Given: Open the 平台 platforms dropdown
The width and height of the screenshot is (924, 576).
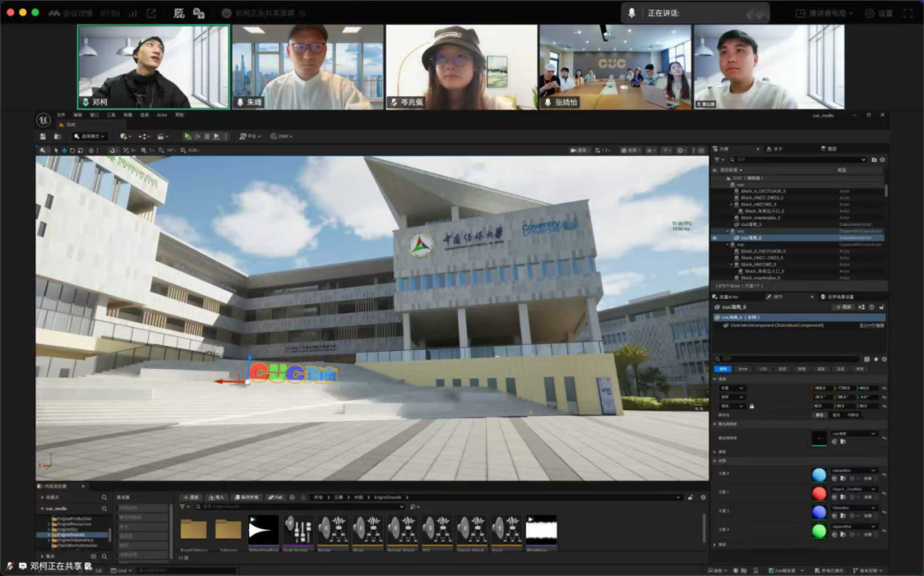Looking at the screenshot, I should click(x=251, y=136).
